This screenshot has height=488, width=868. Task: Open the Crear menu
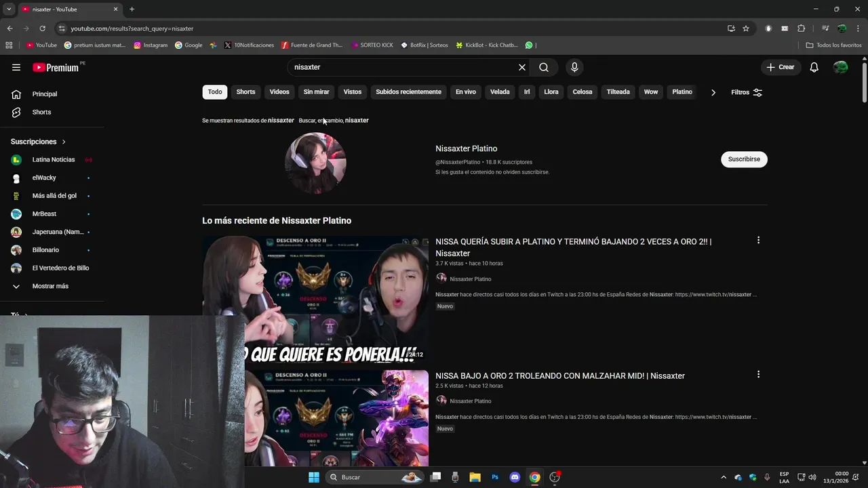pos(781,67)
